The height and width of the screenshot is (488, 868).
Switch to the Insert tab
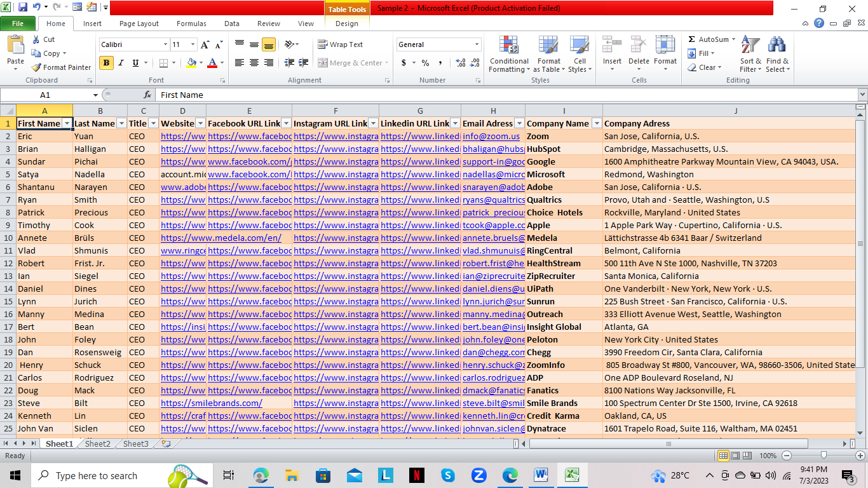[x=92, y=24]
